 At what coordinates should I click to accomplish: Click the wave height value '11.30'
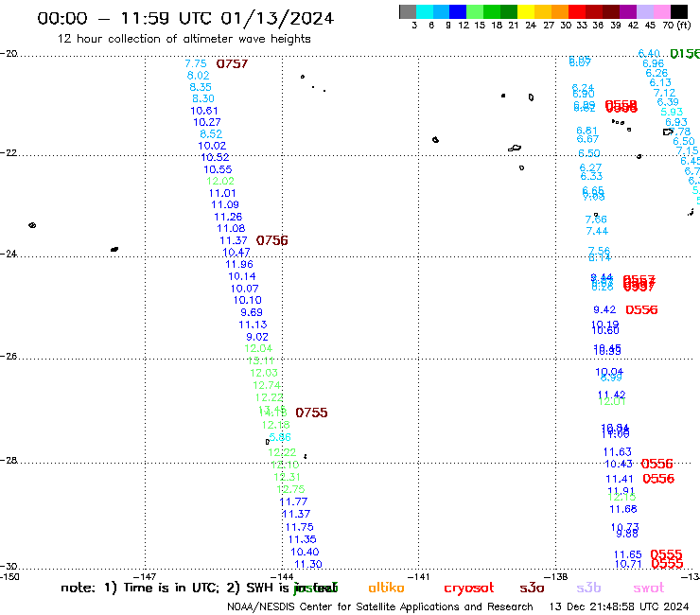[x=308, y=565]
